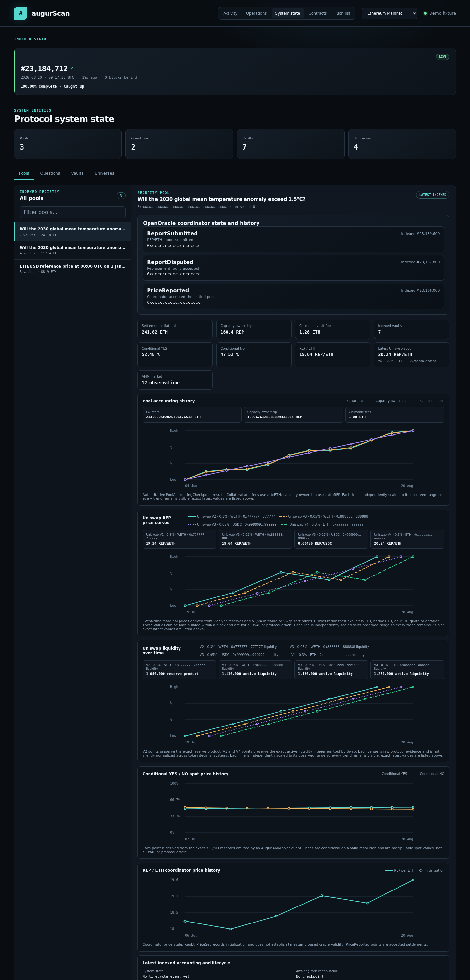Toggle V3 WETH 0x888888 liquidity legend entry
Image resolution: width=470 pixels, height=980 pixels.
coord(325,647)
